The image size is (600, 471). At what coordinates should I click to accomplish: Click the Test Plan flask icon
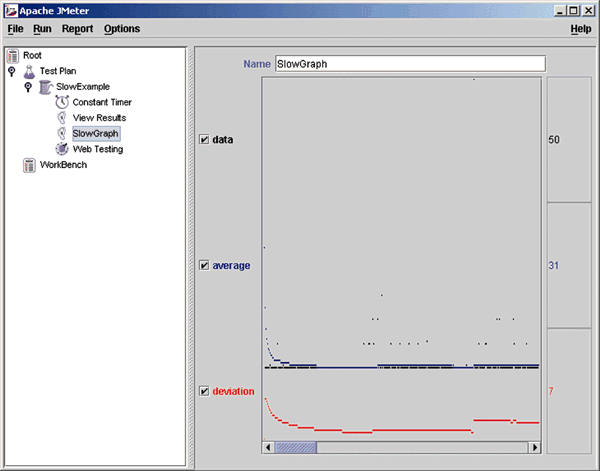click(29, 72)
